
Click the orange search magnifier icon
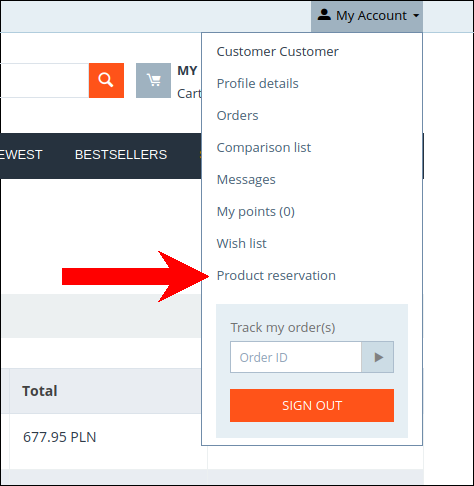coord(106,80)
